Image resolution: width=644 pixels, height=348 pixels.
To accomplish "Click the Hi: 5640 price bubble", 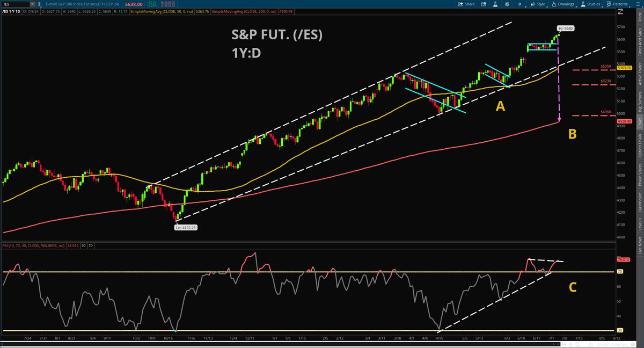I will coord(565,27).
